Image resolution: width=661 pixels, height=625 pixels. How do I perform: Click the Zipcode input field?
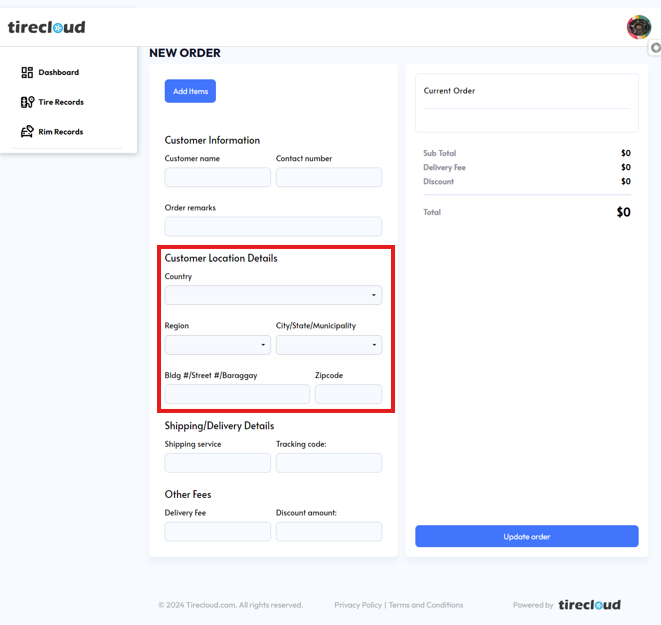coord(348,394)
